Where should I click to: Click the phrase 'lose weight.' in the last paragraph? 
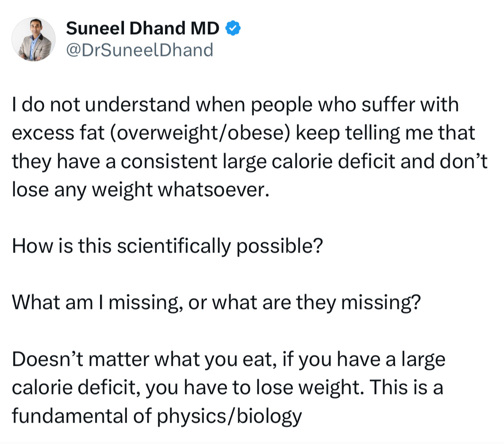pos(310,388)
